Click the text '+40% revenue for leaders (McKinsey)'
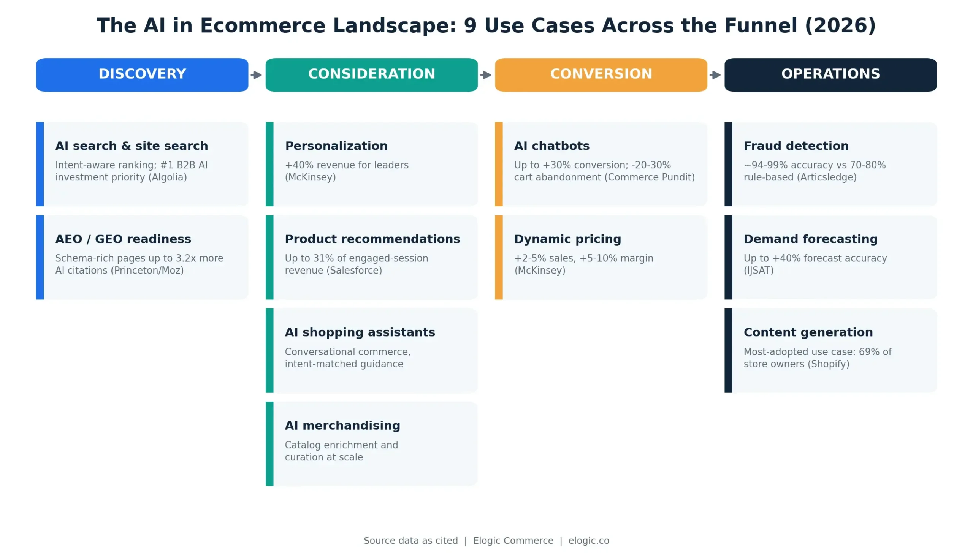The height and width of the screenshot is (560, 973). pos(346,171)
